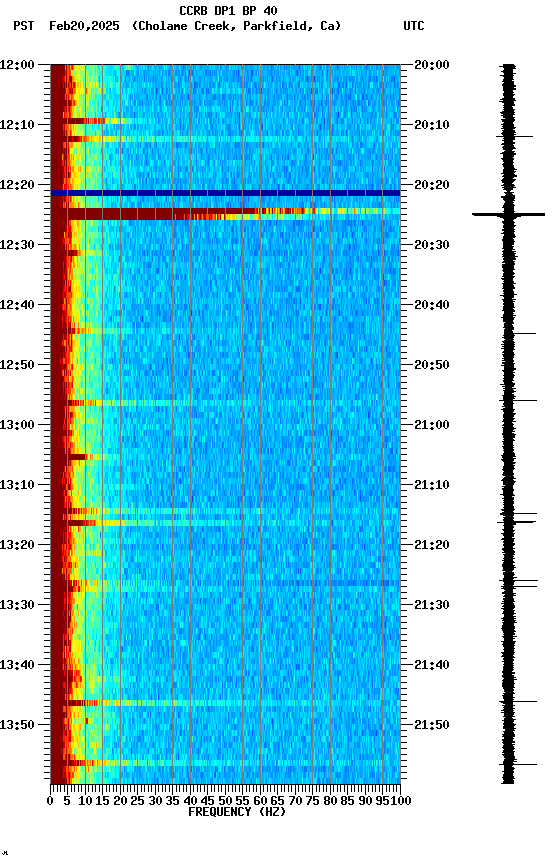Click the '50' frequency axis tick label
Viewport: 552px width, 864px height.
(225, 802)
